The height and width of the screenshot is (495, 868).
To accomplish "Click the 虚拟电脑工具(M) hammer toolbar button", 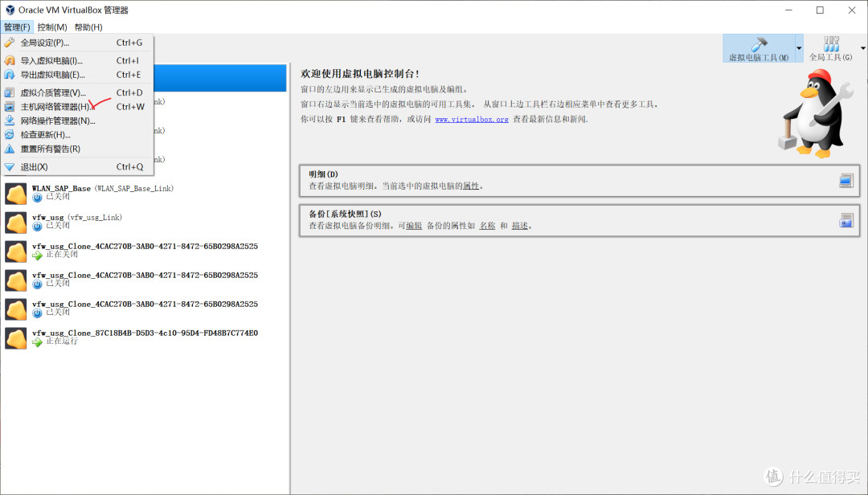I will tap(759, 49).
